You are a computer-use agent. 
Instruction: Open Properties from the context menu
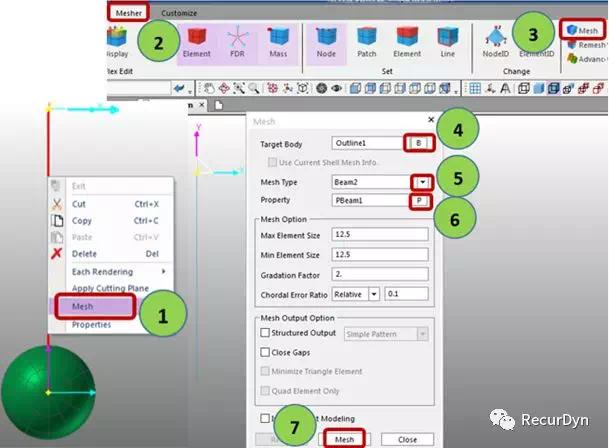pos(91,324)
